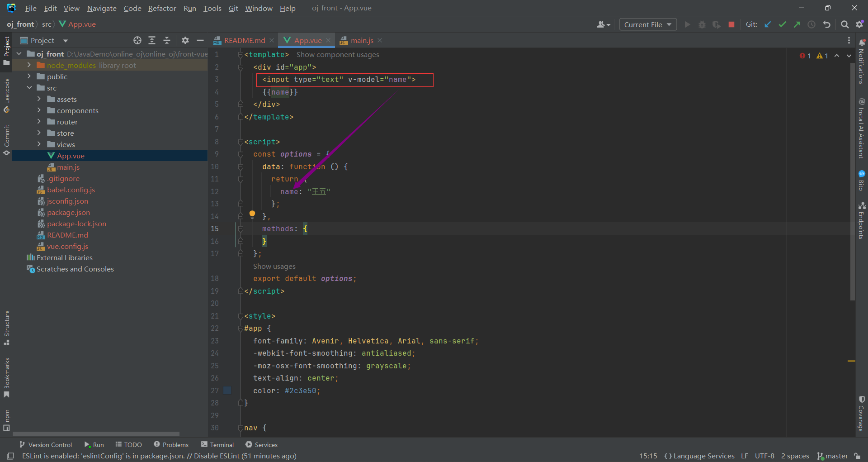Click the Git push arrow icon
Image resolution: width=868 pixels, height=462 pixels.
797,24
